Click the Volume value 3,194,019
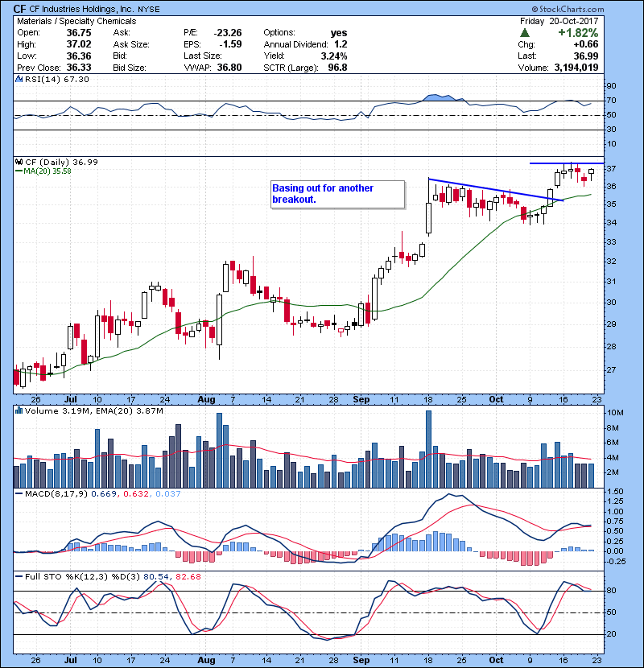Image resolution: width=644 pixels, height=668 pixels. point(576,68)
